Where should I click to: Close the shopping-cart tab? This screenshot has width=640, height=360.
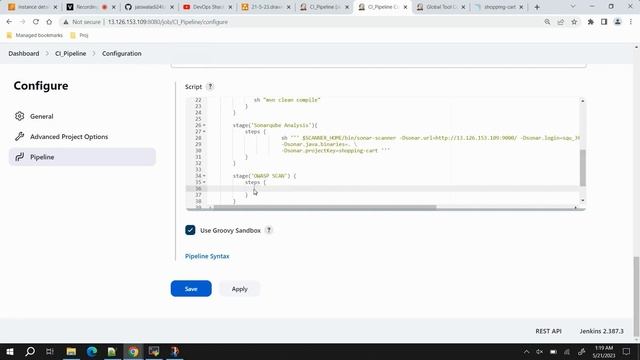click(521, 7)
